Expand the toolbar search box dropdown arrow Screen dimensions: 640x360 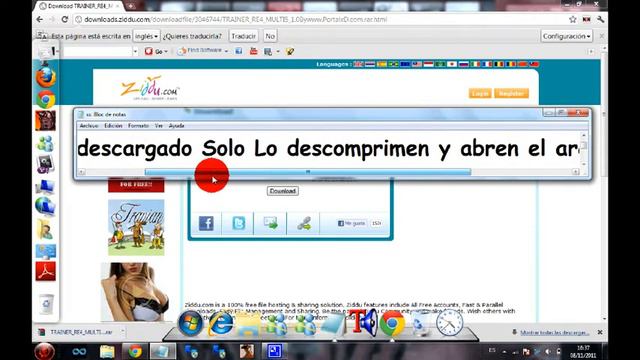[136, 51]
